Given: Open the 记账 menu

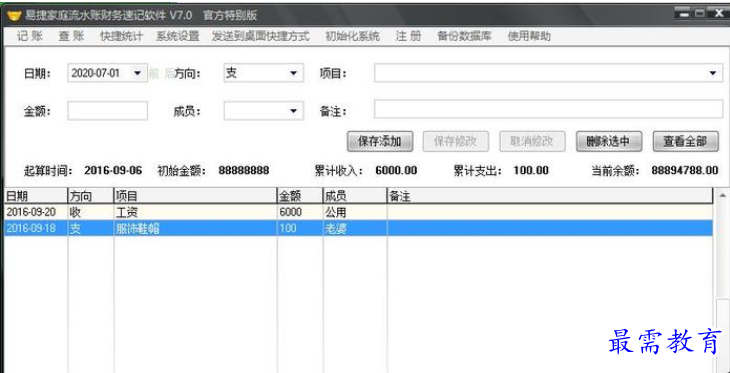Looking at the screenshot, I should click(x=30, y=36).
